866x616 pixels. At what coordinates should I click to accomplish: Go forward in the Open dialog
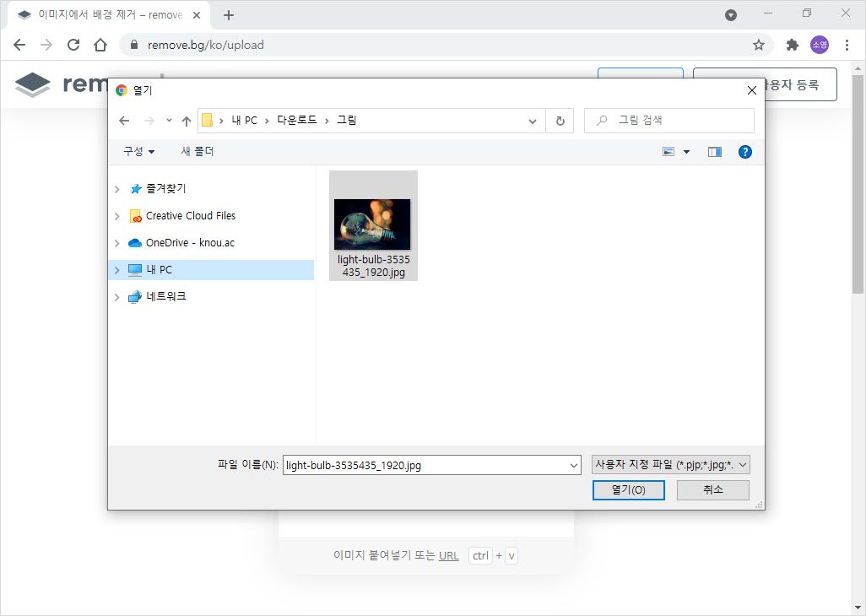click(149, 121)
